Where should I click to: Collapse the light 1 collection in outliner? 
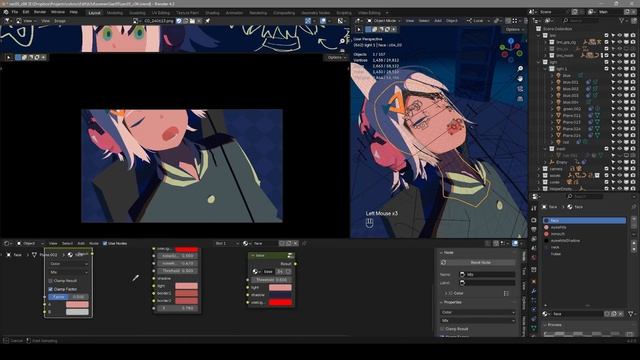pos(546,69)
